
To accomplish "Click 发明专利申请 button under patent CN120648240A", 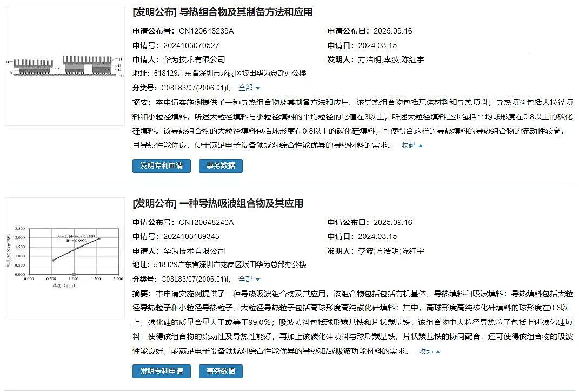I will point(161,371).
